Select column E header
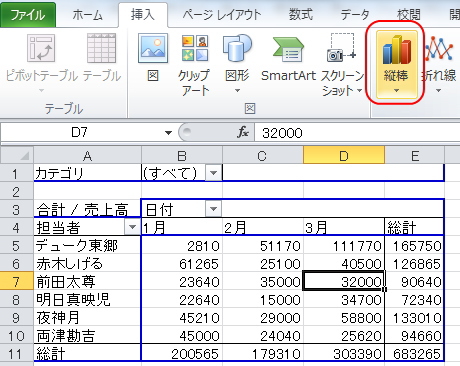This screenshot has height=366, width=460. point(415,156)
